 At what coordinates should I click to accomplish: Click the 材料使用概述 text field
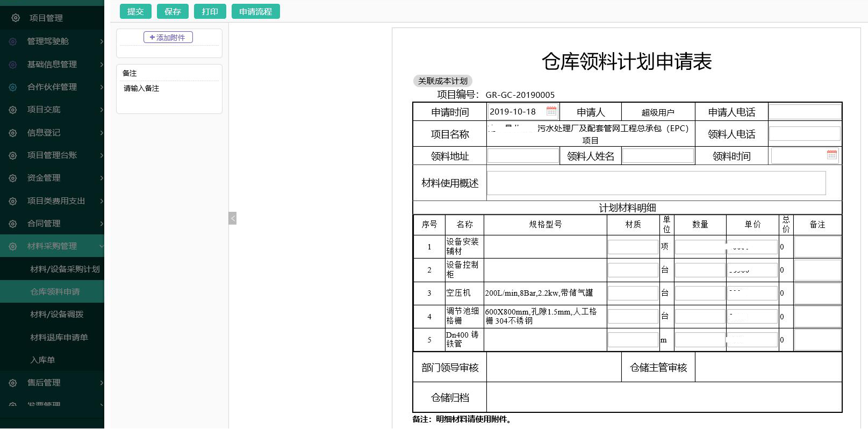click(656, 183)
